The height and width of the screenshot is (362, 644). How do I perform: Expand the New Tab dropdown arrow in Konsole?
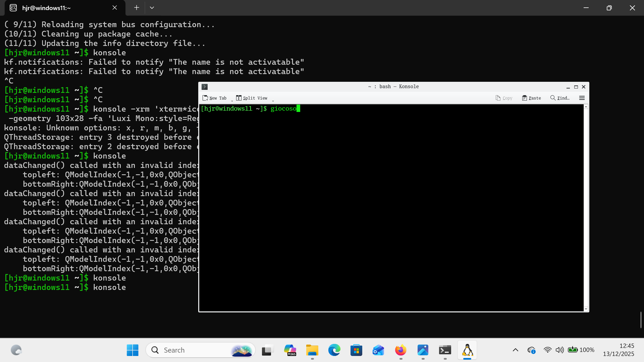[x=232, y=101]
